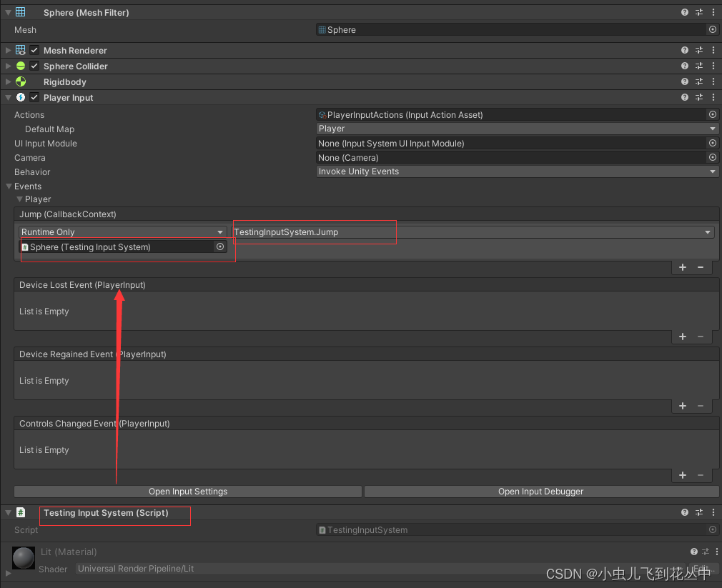Toggle the Sphere Collider enabled checkbox
722x588 pixels.
coord(34,65)
